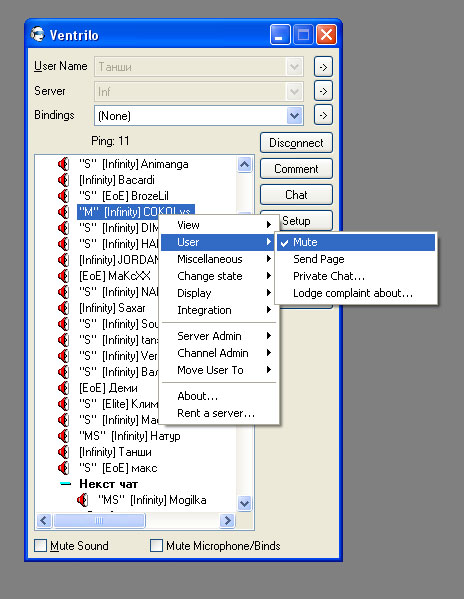Click the arrow button next to Server
The height and width of the screenshot is (599, 464).
323,91
